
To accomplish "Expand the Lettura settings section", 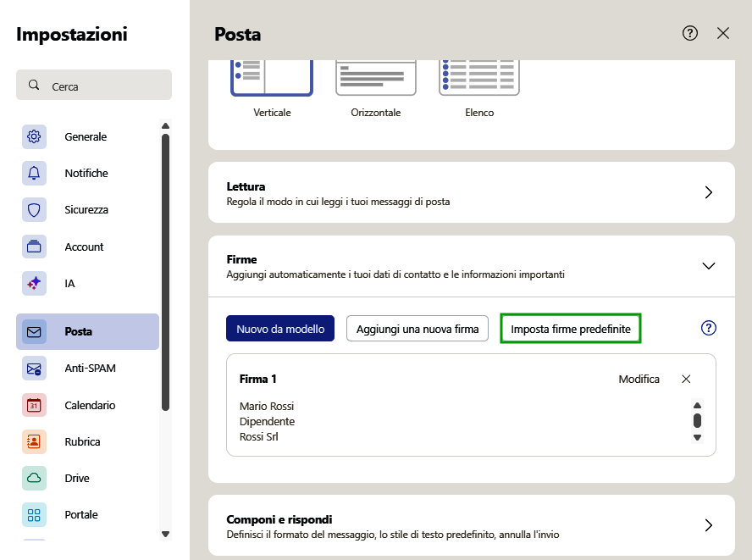I will (709, 192).
